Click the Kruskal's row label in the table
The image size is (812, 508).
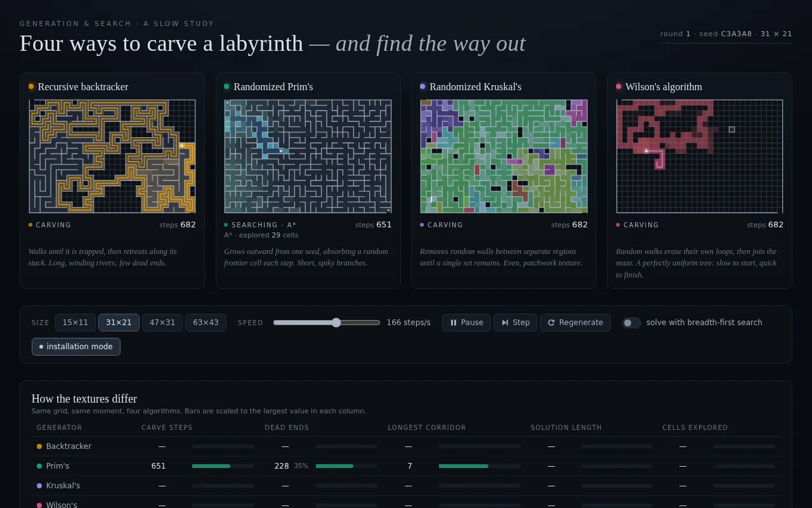pos(63,486)
